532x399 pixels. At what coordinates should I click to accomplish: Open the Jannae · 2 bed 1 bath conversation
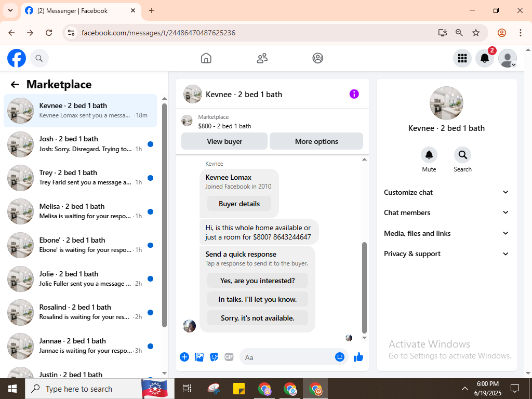(x=81, y=346)
